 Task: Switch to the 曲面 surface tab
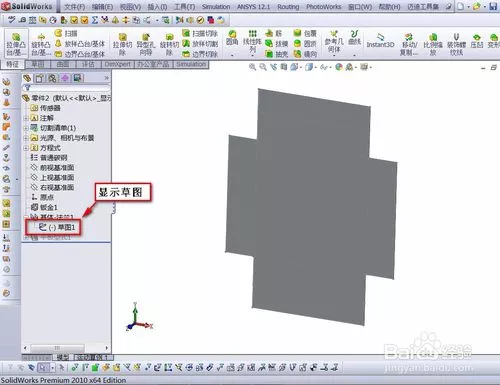[63, 64]
